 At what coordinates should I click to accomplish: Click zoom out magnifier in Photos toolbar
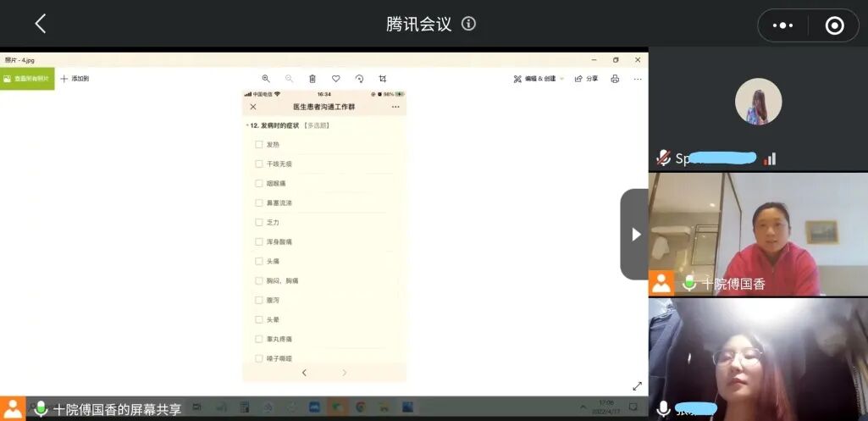(289, 79)
